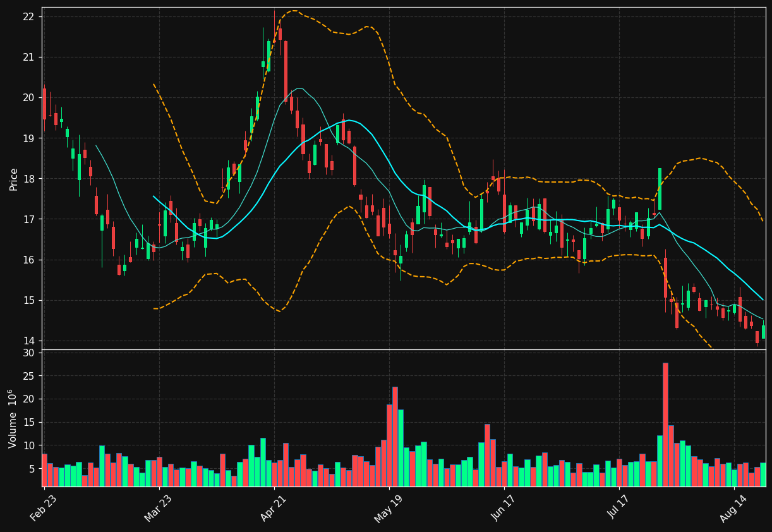This screenshot has width=772, height=532.
Task: Click the 21 price axis label
Action: 28,57
